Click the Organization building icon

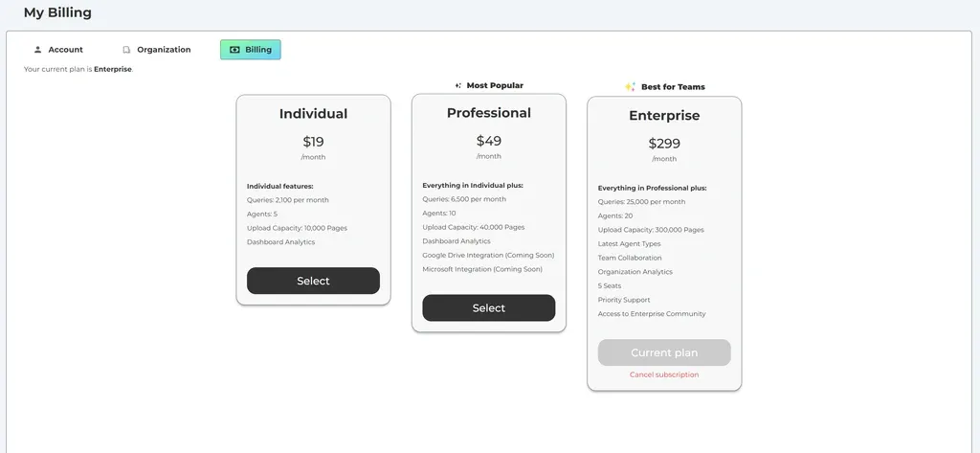click(x=126, y=50)
